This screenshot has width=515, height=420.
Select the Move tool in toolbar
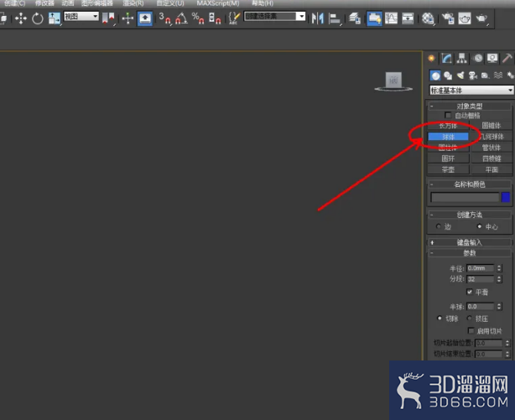tap(21, 18)
